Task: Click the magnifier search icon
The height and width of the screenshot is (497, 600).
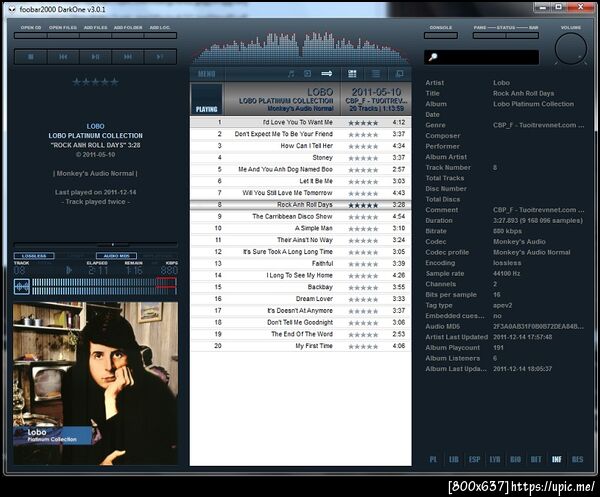Action: coord(433,57)
